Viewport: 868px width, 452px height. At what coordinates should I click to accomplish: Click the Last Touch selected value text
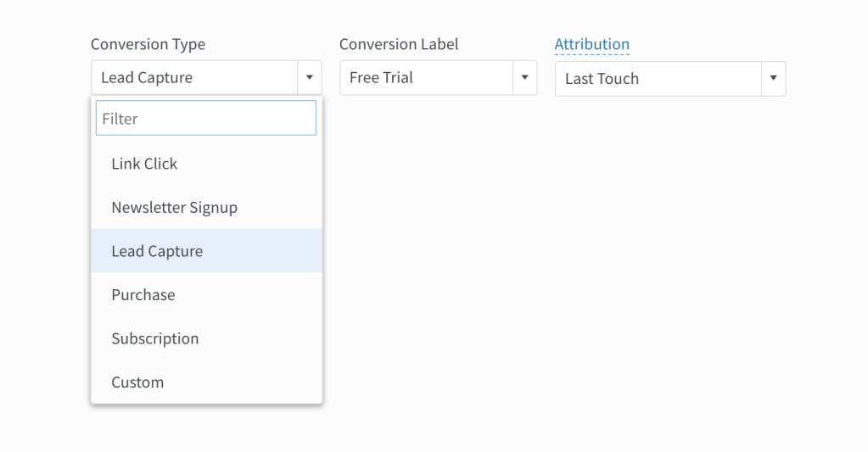pyautogui.click(x=602, y=79)
